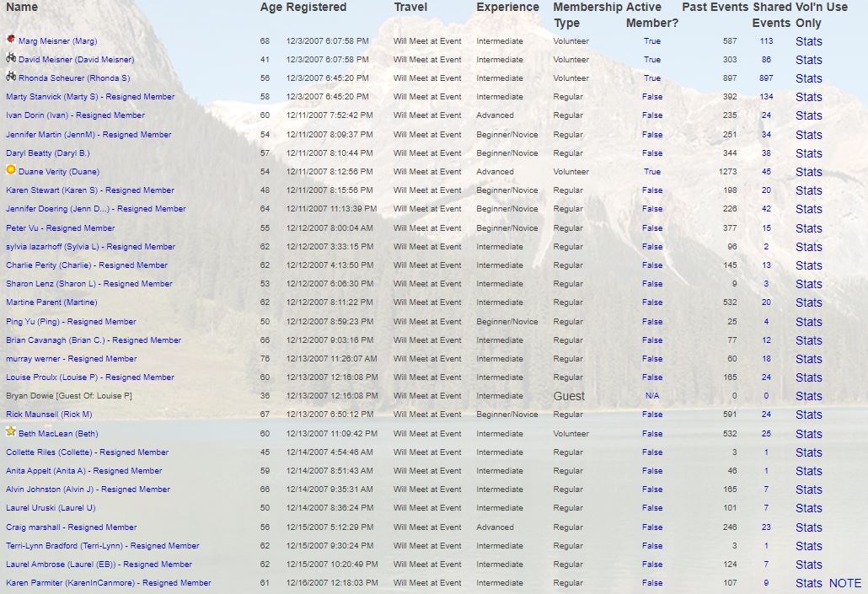
Task: Click the Name column header
Action: coord(22,8)
